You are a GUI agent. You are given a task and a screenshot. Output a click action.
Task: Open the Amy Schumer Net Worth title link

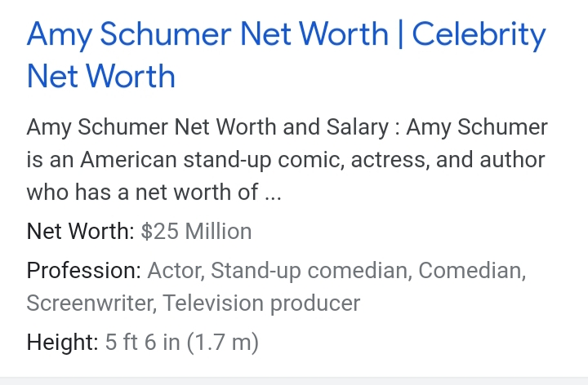[207, 34]
